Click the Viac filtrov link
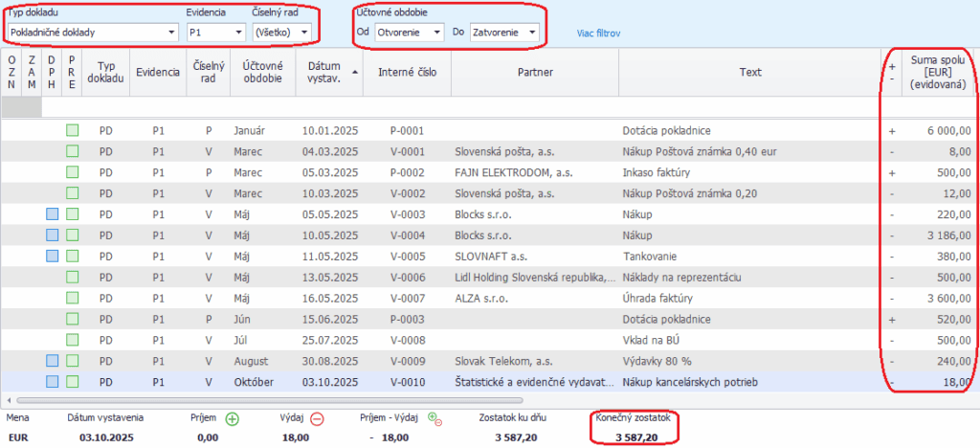The height and width of the screenshot is (448, 980). (599, 34)
